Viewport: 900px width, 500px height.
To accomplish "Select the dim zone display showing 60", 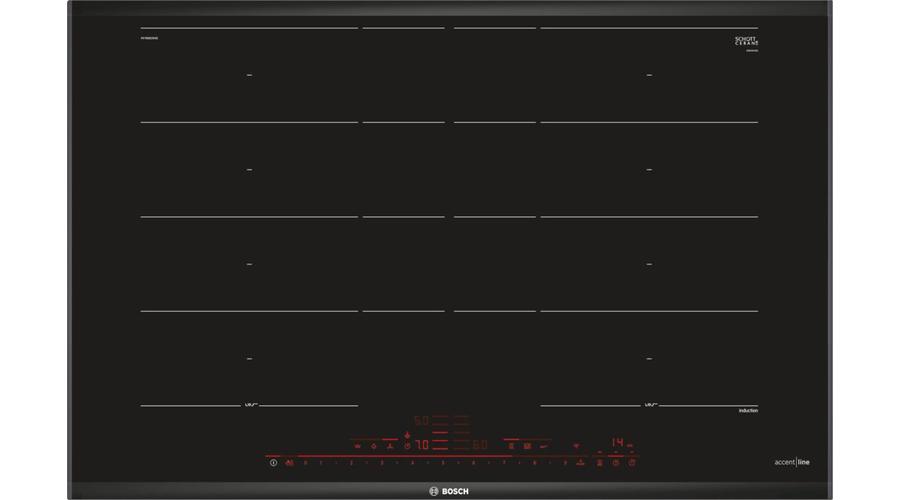I will click(480, 445).
